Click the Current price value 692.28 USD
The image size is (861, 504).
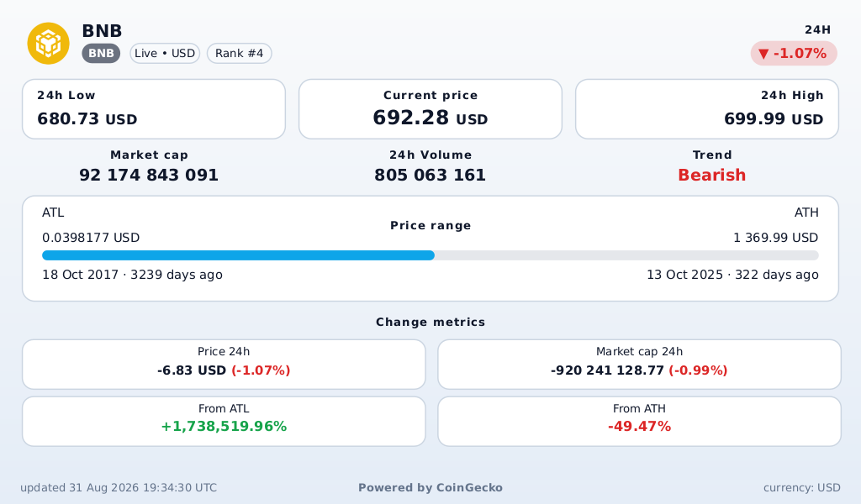click(430, 118)
